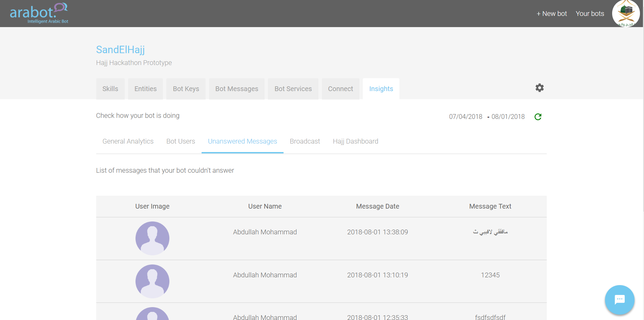Screen dimensions: 644x320
Task: Select date 2018-08-01 13:38:09
Action: pos(378,232)
